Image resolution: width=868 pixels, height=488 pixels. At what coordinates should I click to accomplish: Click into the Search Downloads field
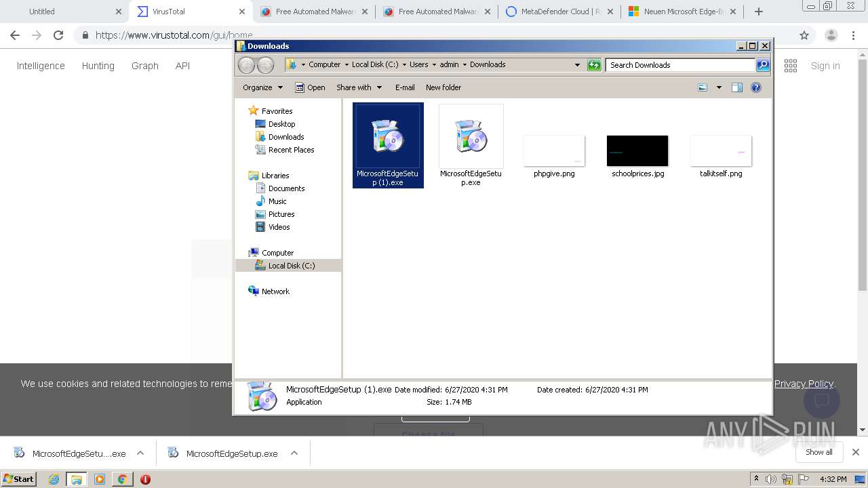tap(679, 65)
